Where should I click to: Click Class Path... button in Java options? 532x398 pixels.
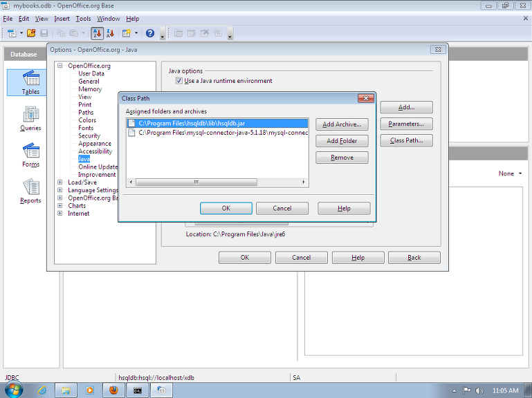tap(406, 141)
